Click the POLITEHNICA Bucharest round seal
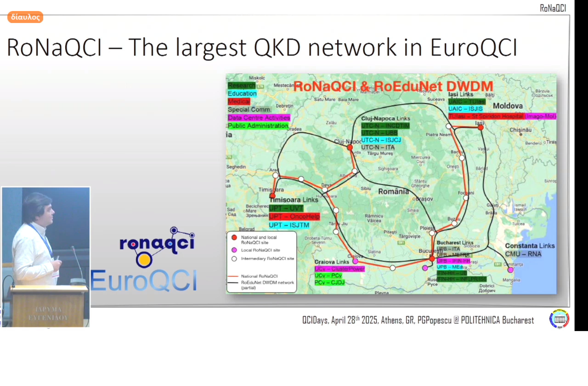Screen dimensions: 588x386 tap(559, 319)
